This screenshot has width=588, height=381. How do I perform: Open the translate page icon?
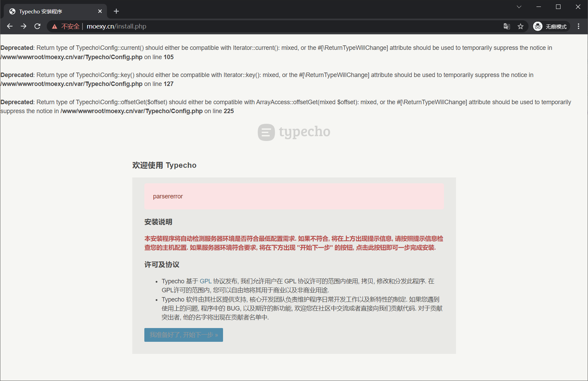(x=507, y=26)
